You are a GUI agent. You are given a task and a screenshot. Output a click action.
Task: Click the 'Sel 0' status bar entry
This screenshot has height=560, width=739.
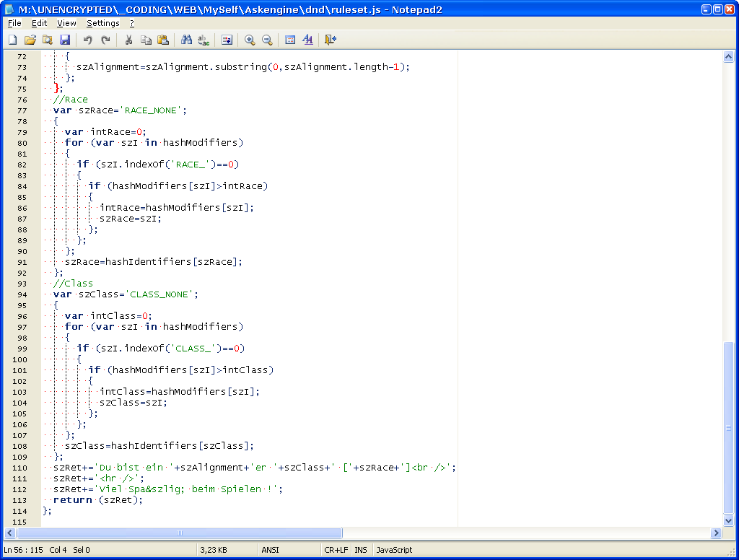coord(82,550)
